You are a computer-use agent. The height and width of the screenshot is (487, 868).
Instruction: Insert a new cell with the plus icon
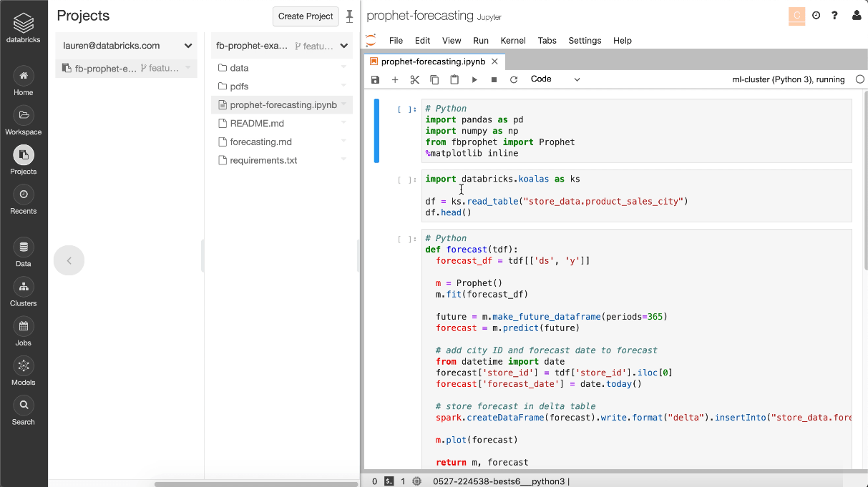(394, 80)
